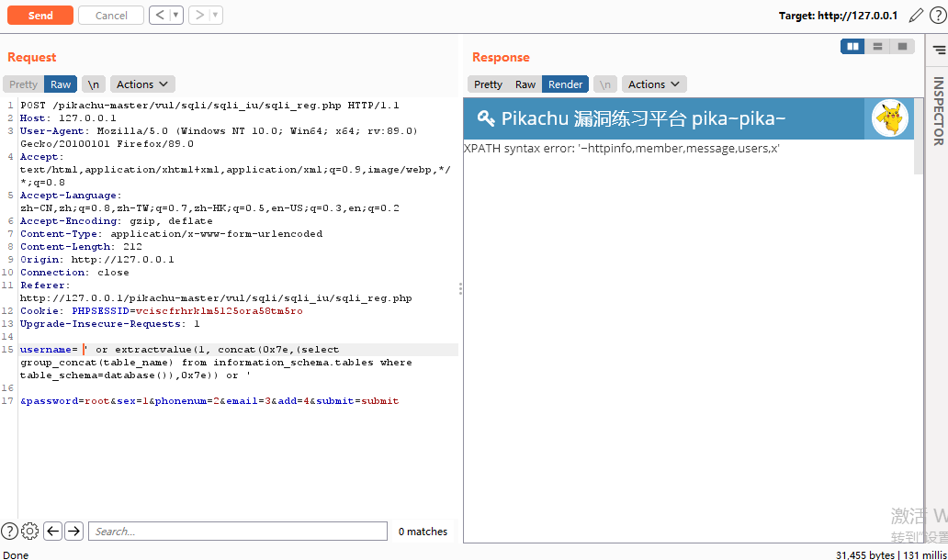This screenshot has width=948, height=560.
Task: Click the POST request line text
Action: coord(209,105)
